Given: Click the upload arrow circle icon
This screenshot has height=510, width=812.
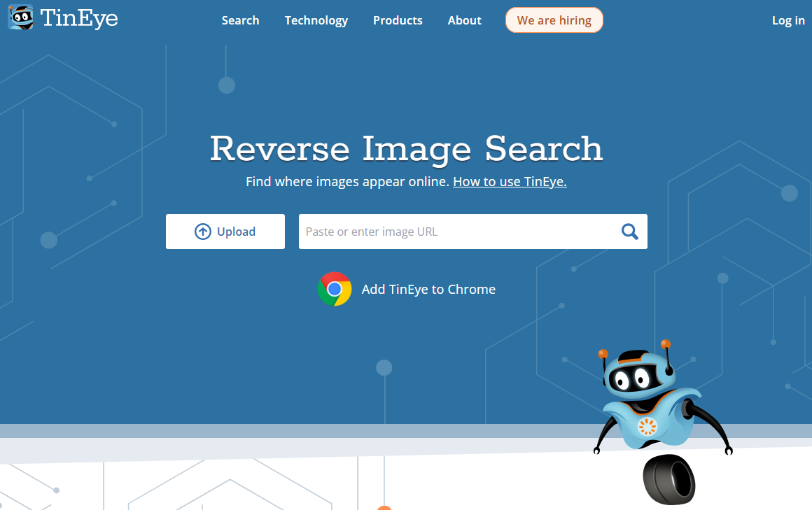Looking at the screenshot, I should (203, 232).
